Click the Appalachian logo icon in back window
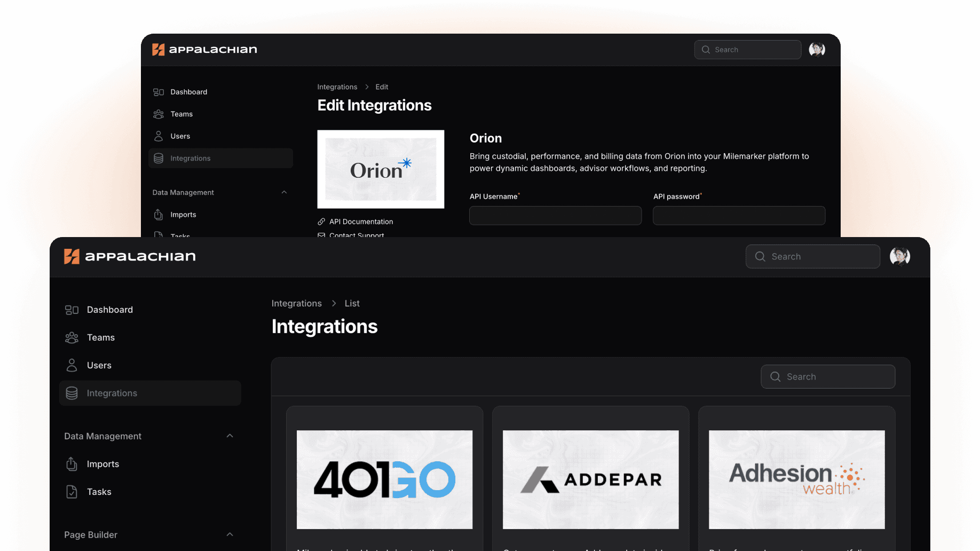The height and width of the screenshot is (551, 980). (x=159, y=50)
